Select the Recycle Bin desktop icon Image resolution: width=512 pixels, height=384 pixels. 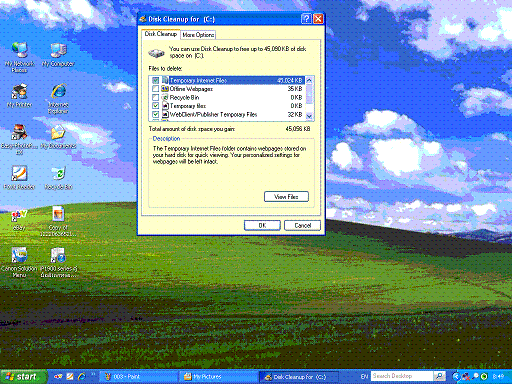(x=58, y=178)
